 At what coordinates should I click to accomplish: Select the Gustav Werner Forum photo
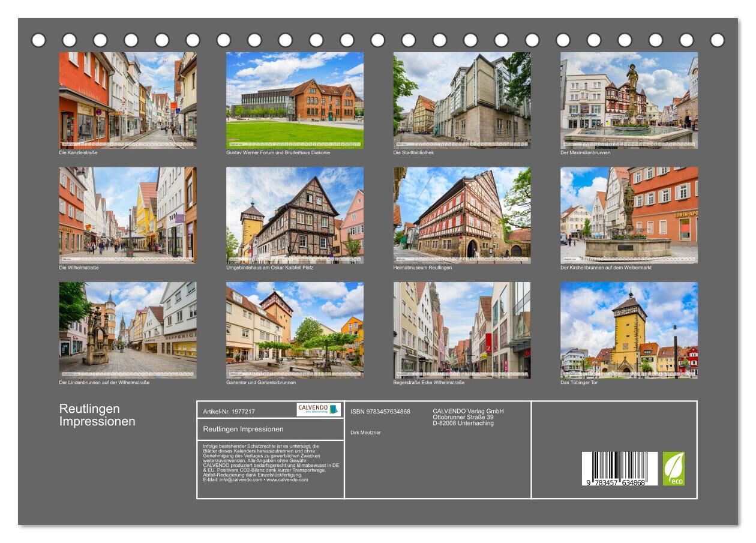pyautogui.click(x=294, y=100)
